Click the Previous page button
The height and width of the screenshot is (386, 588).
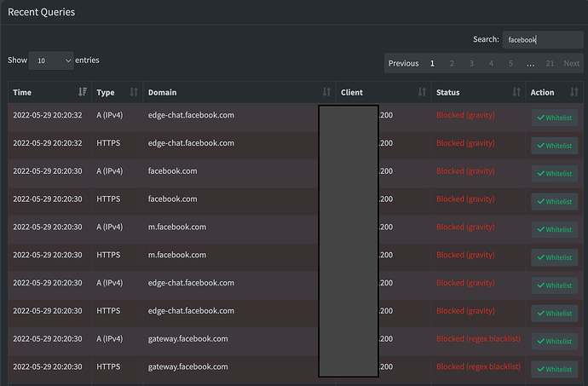coord(403,63)
